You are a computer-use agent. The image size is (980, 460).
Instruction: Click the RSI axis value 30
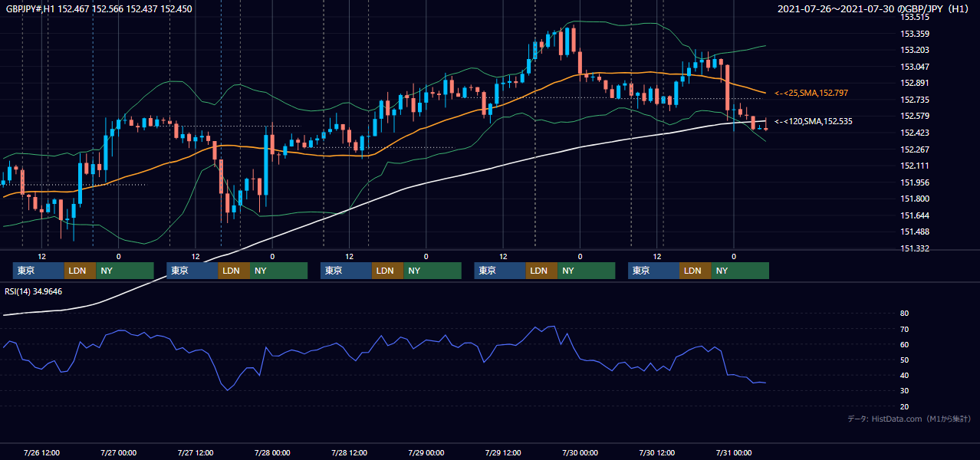[x=905, y=391]
